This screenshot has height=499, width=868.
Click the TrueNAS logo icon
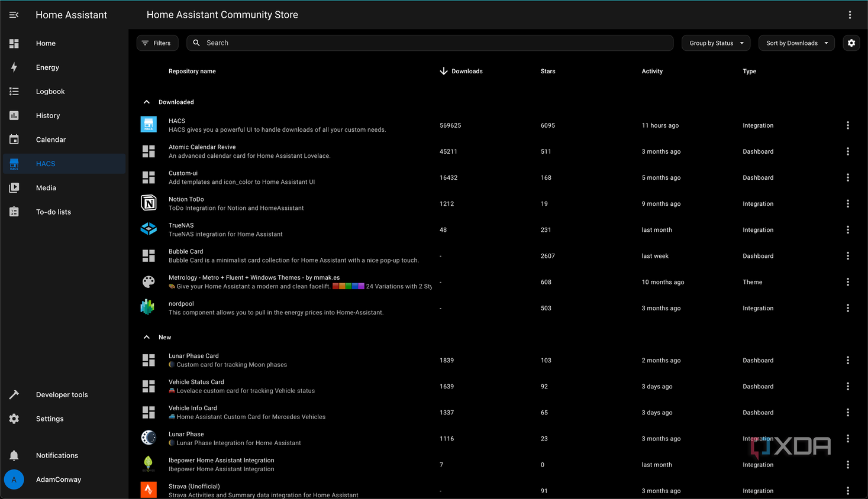click(149, 229)
